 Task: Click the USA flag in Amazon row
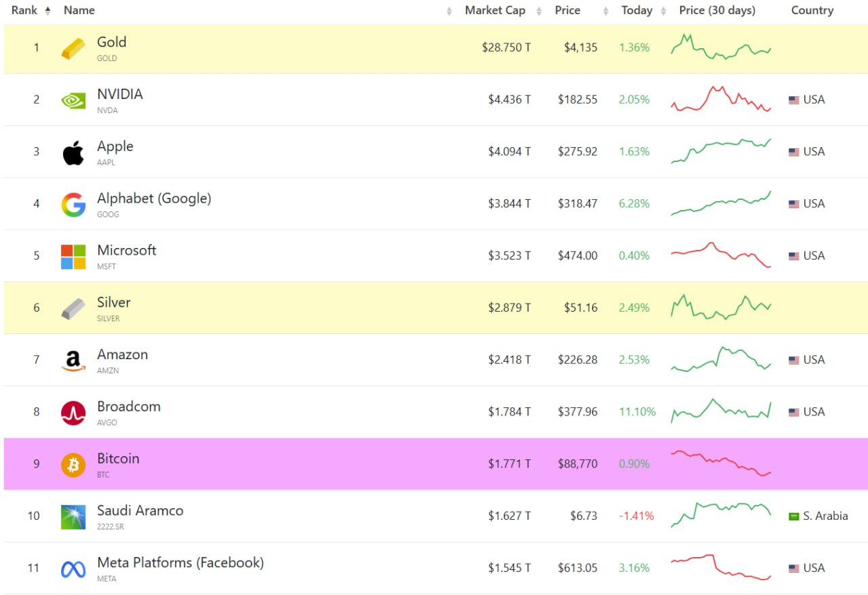point(793,361)
